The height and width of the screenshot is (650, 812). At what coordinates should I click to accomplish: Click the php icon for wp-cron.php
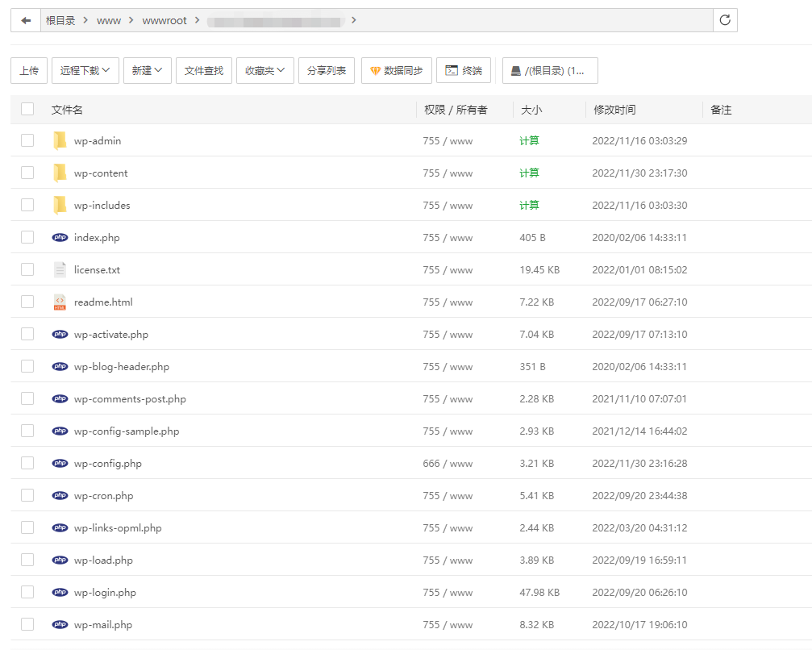tap(60, 495)
